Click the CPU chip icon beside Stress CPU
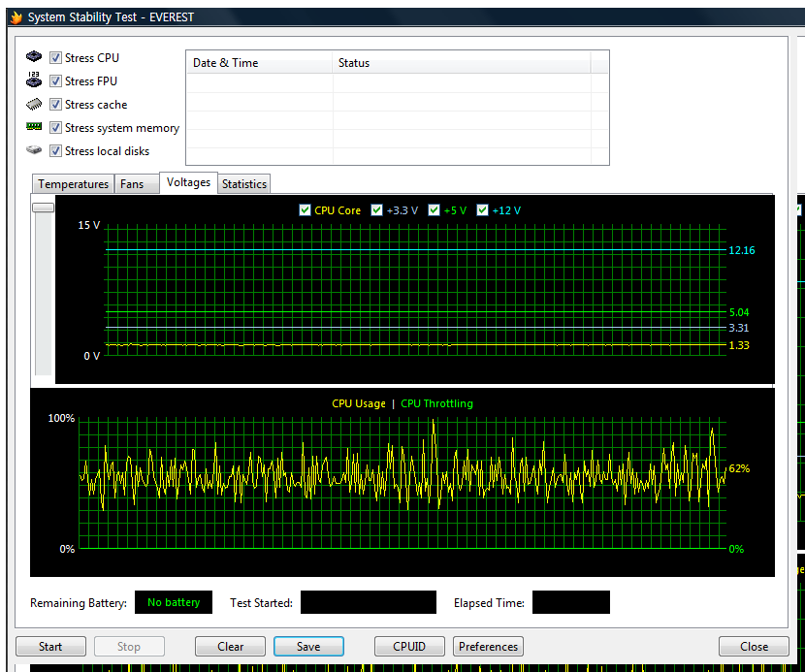Screen dimensions: 805x672 tap(34, 56)
